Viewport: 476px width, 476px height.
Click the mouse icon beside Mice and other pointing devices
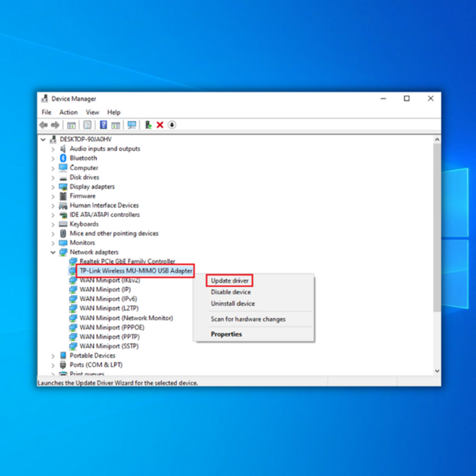point(63,233)
